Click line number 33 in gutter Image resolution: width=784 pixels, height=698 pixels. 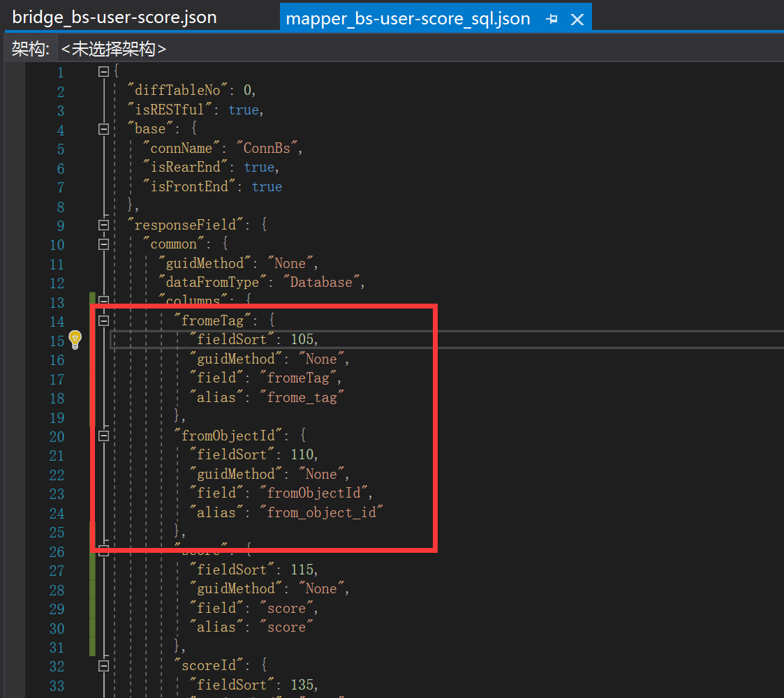click(x=57, y=686)
